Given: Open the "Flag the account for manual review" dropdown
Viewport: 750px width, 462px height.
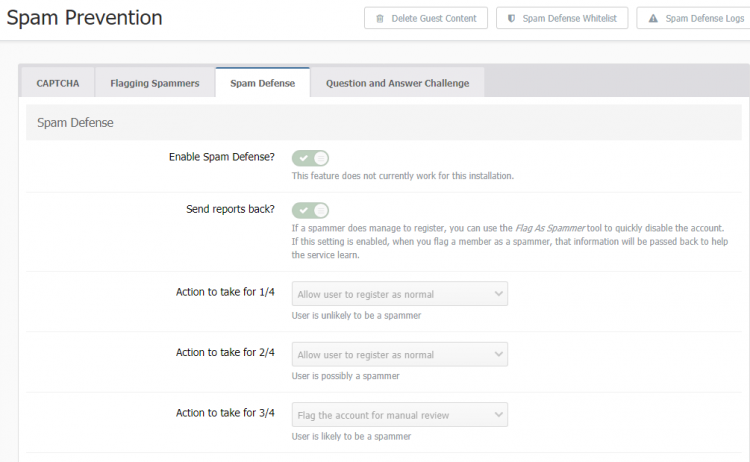Looking at the screenshot, I should tap(399, 415).
